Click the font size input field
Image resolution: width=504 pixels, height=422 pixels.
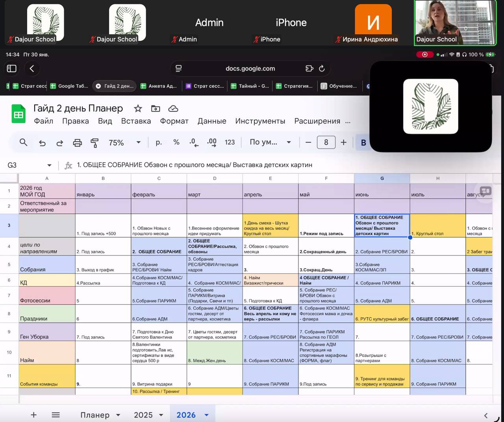click(x=326, y=142)
